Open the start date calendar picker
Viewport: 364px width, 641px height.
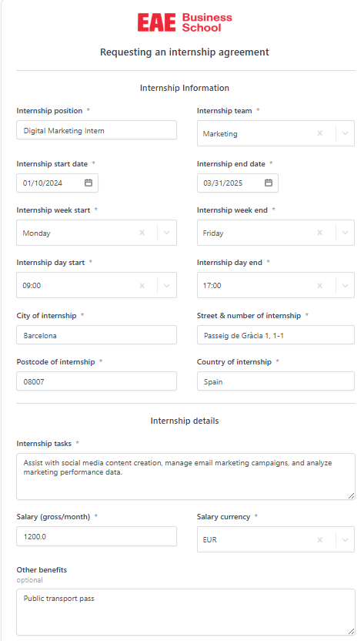pyautogui.click(x=88, y=183)
